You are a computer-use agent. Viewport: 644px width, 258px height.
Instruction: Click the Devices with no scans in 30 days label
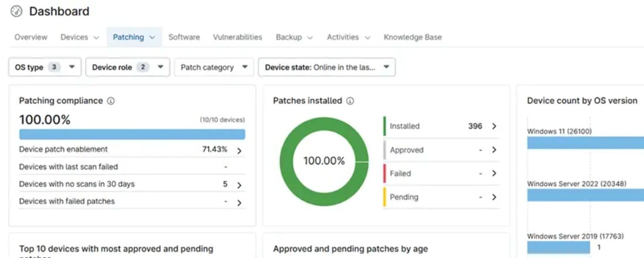click(x=77, y=184)
